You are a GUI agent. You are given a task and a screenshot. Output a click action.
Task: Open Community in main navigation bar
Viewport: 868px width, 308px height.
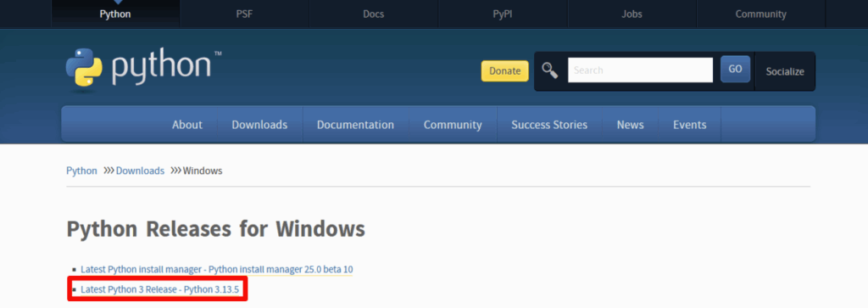pos(453,125)
